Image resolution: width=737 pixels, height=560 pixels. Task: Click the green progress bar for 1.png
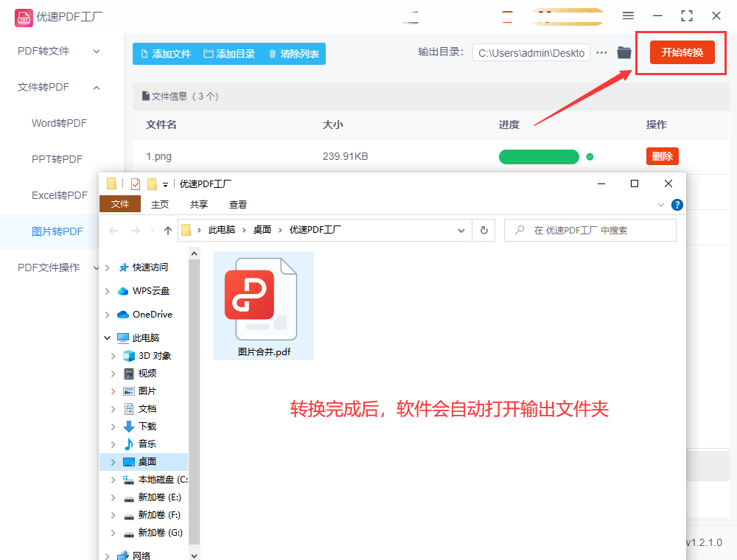[x=539, y=157]
